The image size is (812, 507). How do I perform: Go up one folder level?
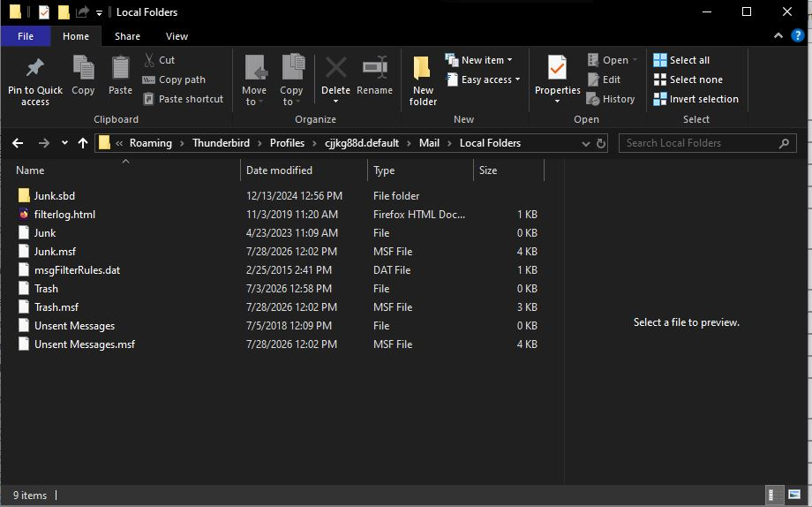pyautogui.click(x=83, y=143)
